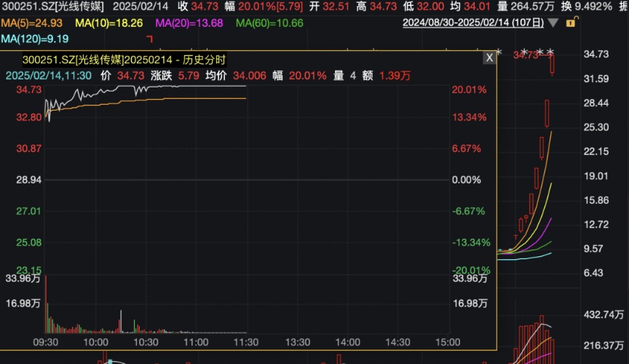The height and width of the screenshot is (364, 629).
Task: Select date range 2024/08/30-2025/02/14 (107日)
Action: pos(473,23)
